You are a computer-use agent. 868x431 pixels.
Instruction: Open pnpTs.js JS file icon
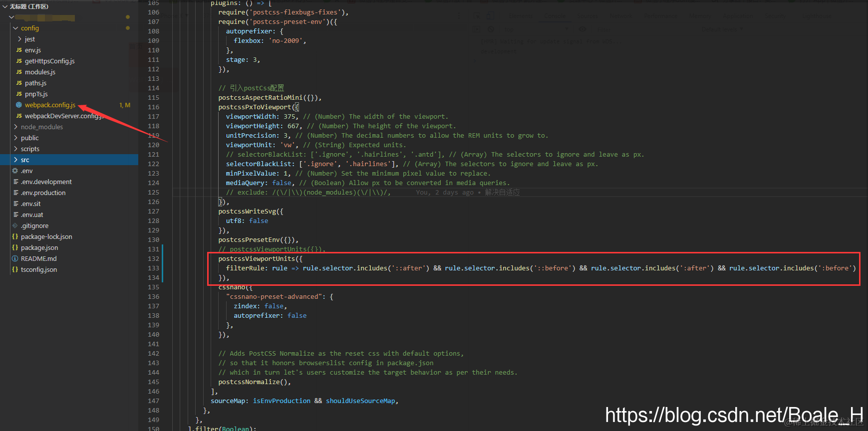pyautogui.click(x=19, y=94)
